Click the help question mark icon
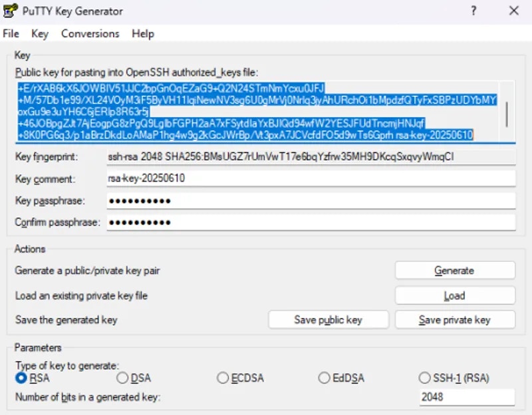The width and height of the screenshot is (532, 415). (473, 11)
